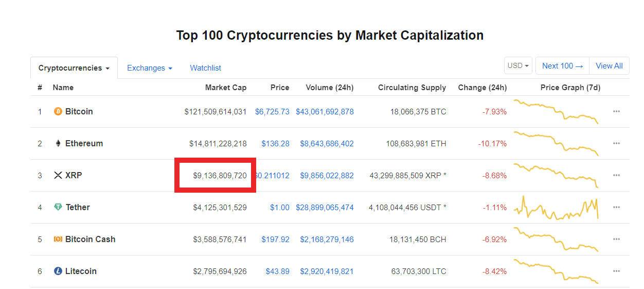The width and height of the screenshot is (644, 289).
Task: Sort by the Change (24h) column
Action: click(x=482, y=88)
